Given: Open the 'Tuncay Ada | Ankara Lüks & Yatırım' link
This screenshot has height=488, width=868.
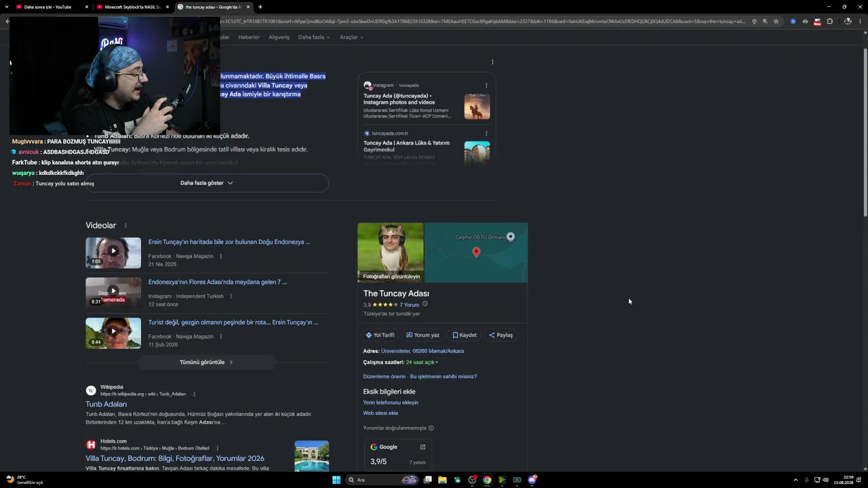Looking at the screenshot, I should coord(406,146).
